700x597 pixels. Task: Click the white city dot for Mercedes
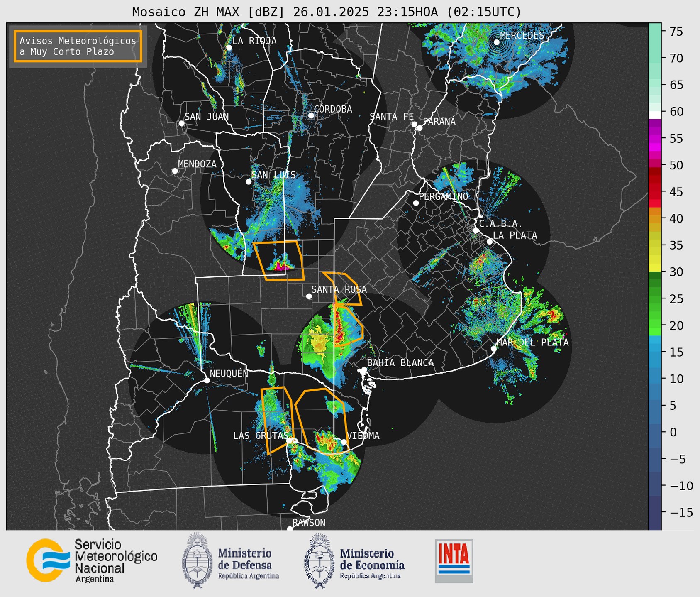tap(497, 42)
